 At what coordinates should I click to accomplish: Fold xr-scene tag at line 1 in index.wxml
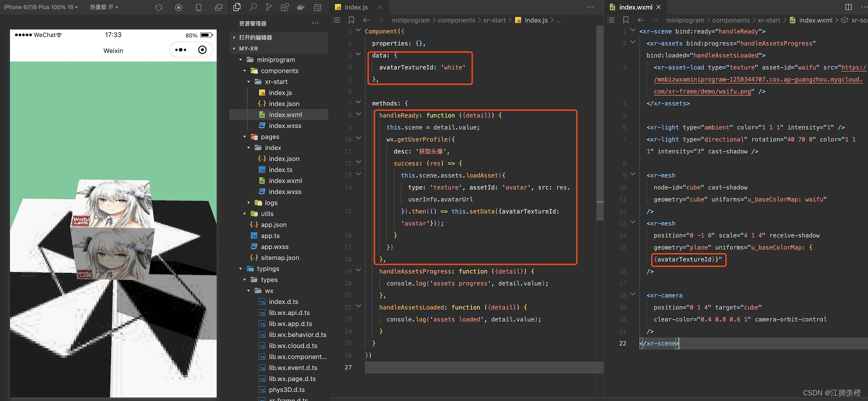point(633,30)
